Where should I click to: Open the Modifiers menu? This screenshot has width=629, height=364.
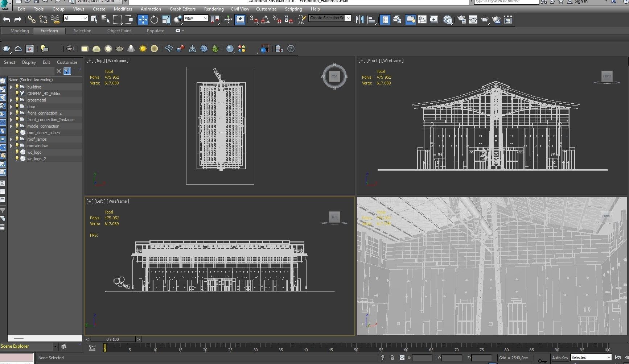[x=123, y=9]
